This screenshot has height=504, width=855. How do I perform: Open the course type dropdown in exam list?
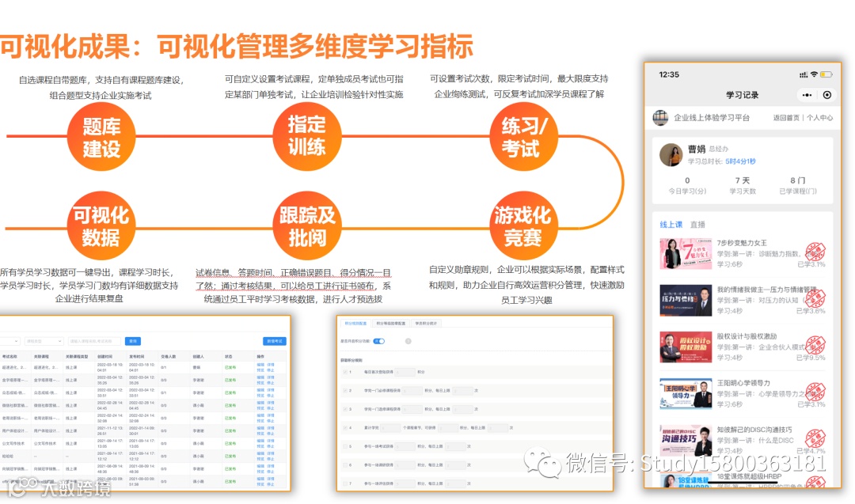(x=44, y=341)
